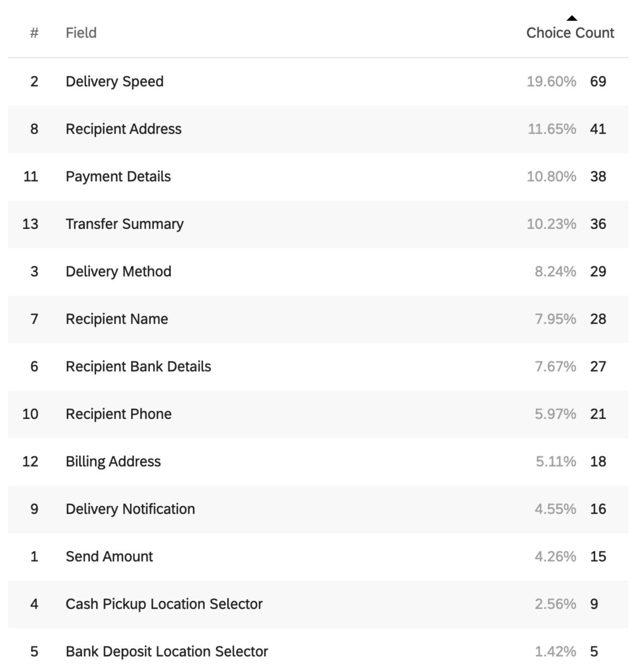634x672 pixels.
Task: Select Bank Deposit Location Selector row
Action: [318, 652]
